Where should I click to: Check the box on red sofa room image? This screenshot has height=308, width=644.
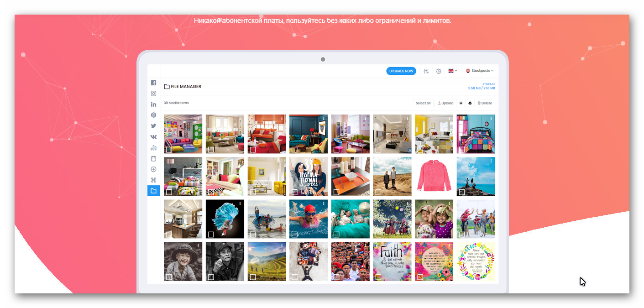[x=253, y=149]
